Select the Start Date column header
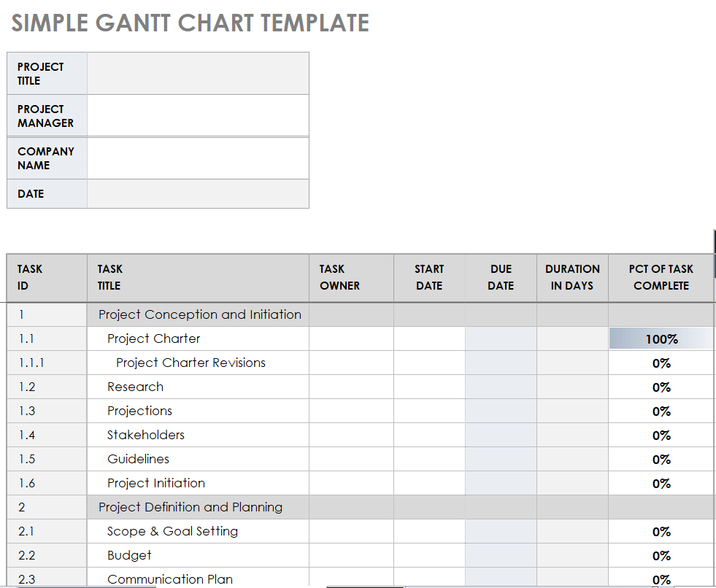This screenshot has width=716, height=588. coord(429,278)
